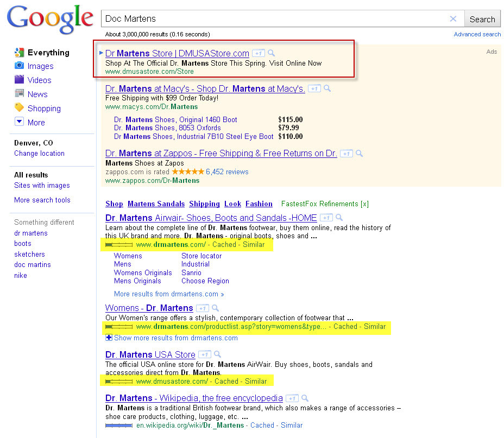Open Zappos 6,452 reviews link
The height and width of the screenshot is (438, 504).
click(x=227, y=172)
